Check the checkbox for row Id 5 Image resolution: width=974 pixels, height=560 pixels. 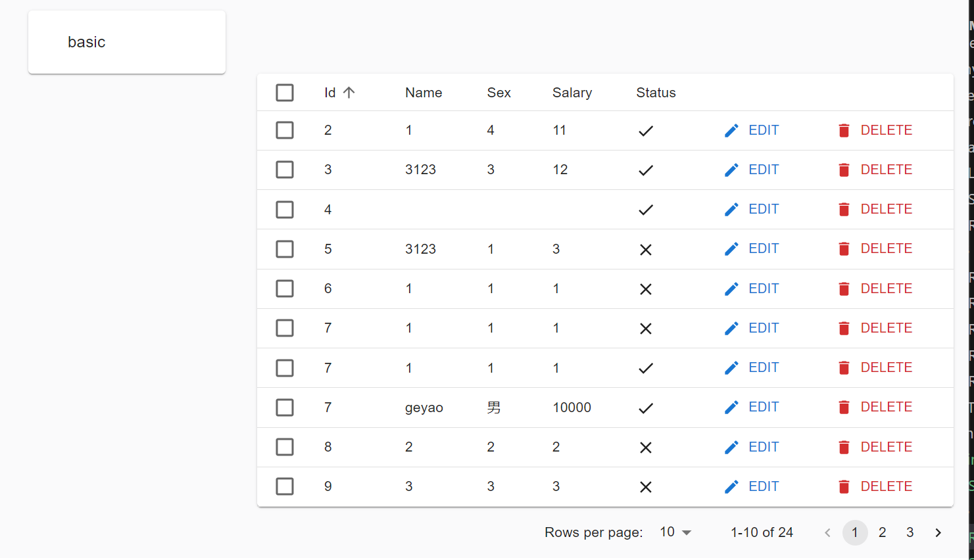[x=285, y=249]
